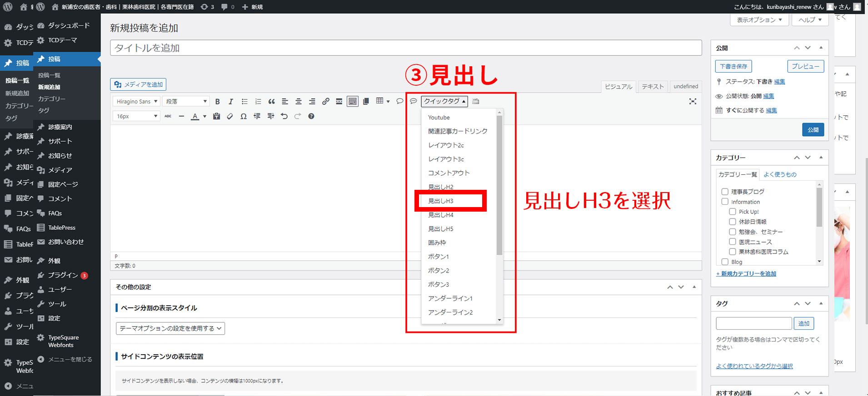The width and height of the screenshot is (868, 396).
Task: Enter distraction-free fullscreen mode
Action: (693, 102)
